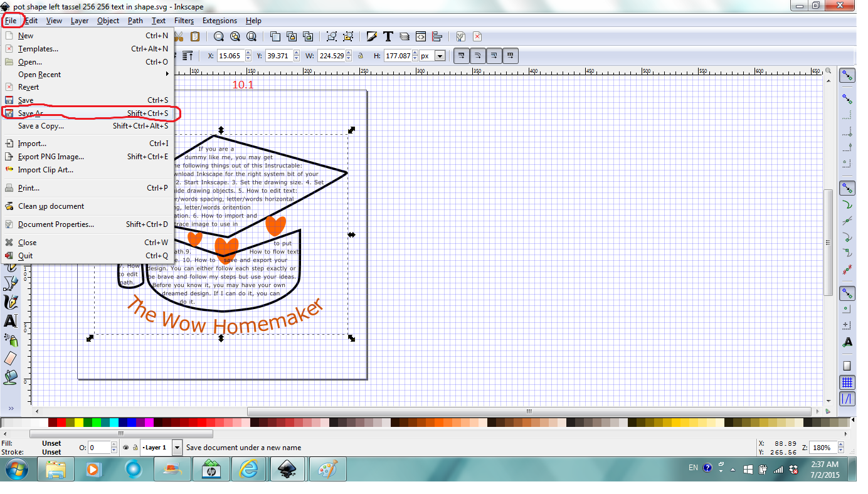
Task: Toggle the layer visibility eye near Layer 1
Action: 125,447
